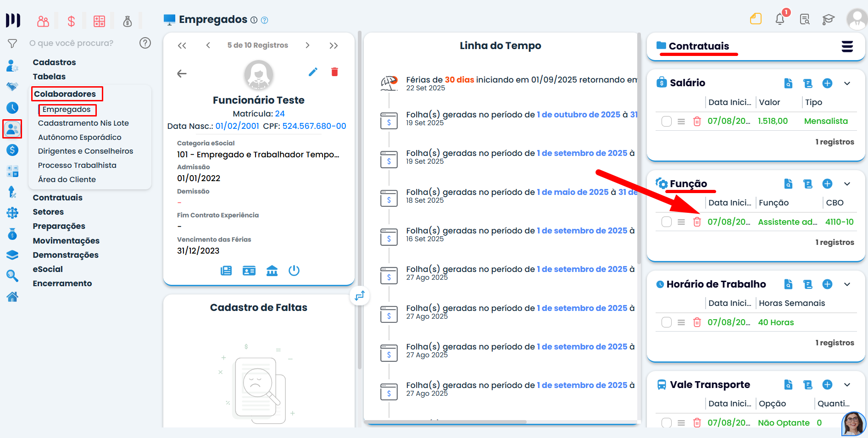This screenshot has width=868, height=438.
Task: Collapse the Função section chevron
Action: point(847,184)
